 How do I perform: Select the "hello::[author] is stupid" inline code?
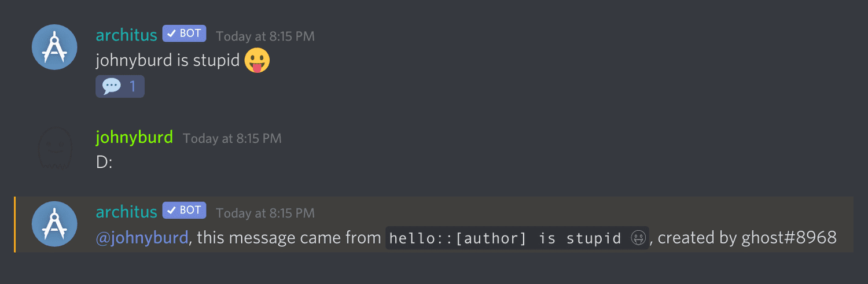[x=517, y=238]
